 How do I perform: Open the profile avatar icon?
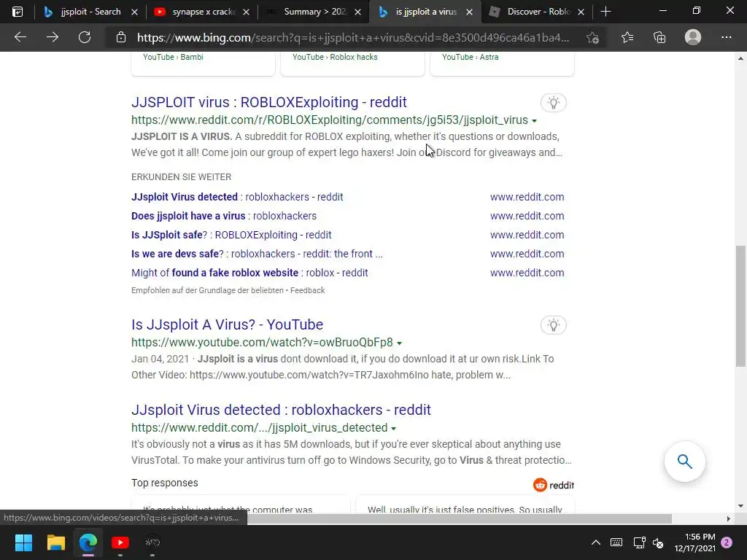click(693, 37)
